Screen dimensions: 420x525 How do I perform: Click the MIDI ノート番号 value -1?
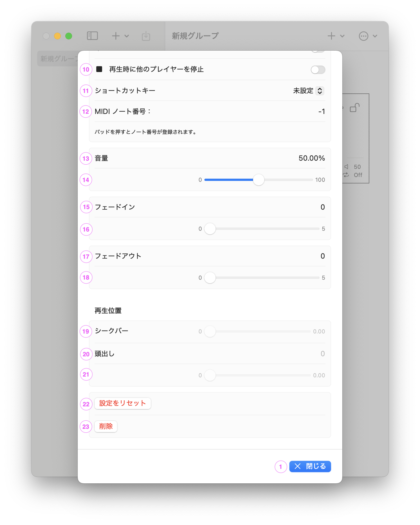(321, 111)
